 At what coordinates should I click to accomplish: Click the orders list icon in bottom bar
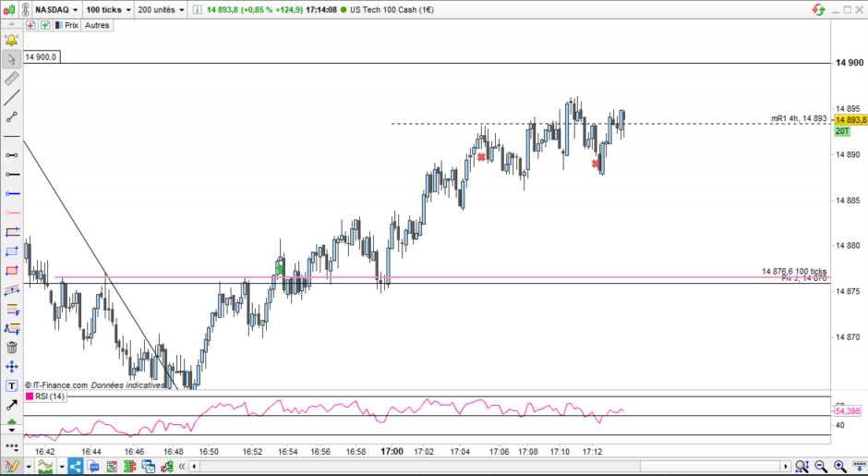point(112,466)
